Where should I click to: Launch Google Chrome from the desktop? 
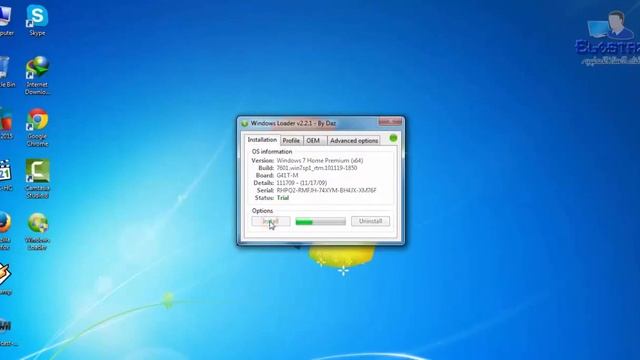[x=37, y=127]
